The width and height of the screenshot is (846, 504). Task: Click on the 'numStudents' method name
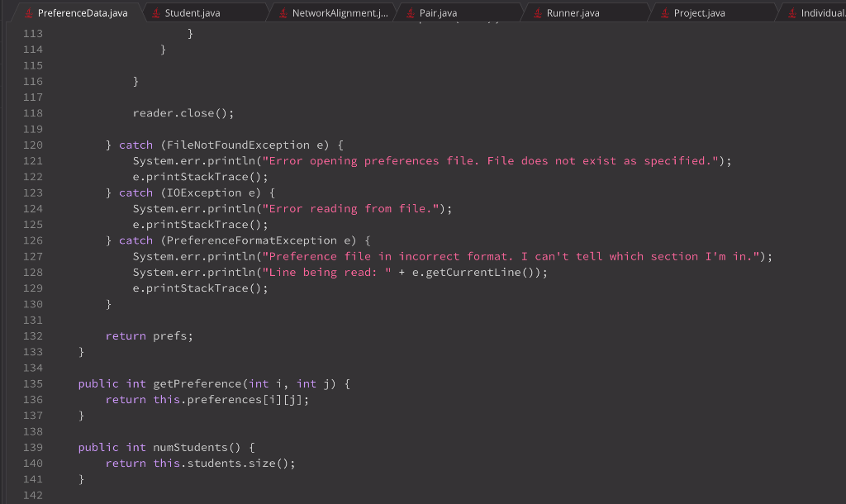tap(191, 447)
